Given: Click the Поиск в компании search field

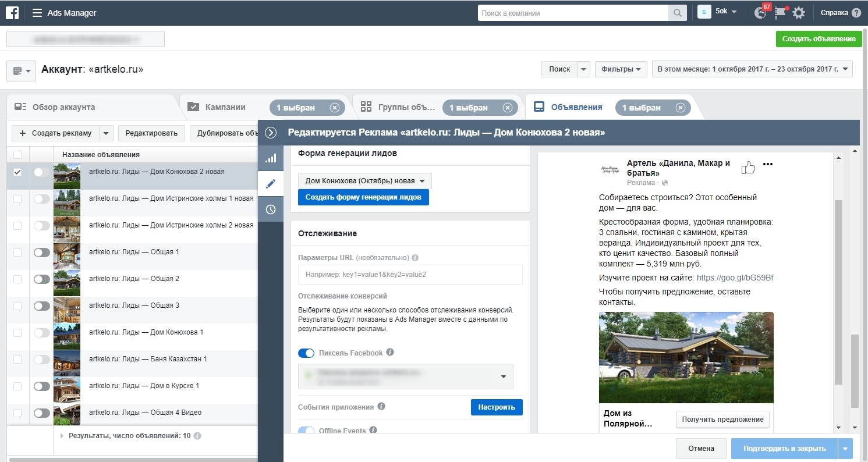Looking at the screenshot, I should coord(573,13).
